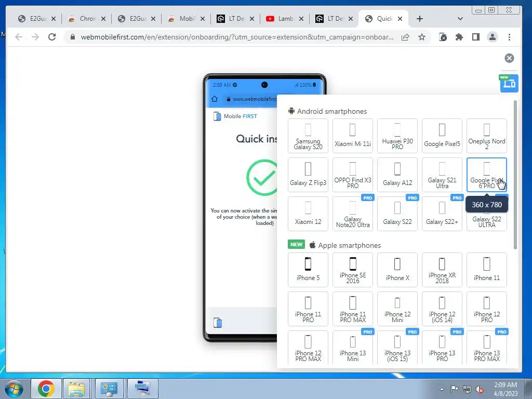This screenshot has height=399, width=532.
Task: Open the Chrome three-dot menu
Action: pos(509,37)
